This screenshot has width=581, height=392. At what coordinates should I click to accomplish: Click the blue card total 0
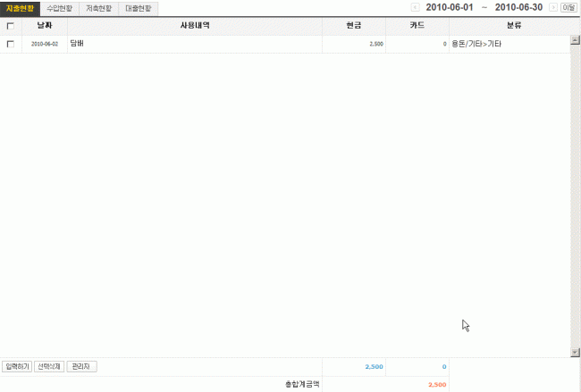[444, 367]
